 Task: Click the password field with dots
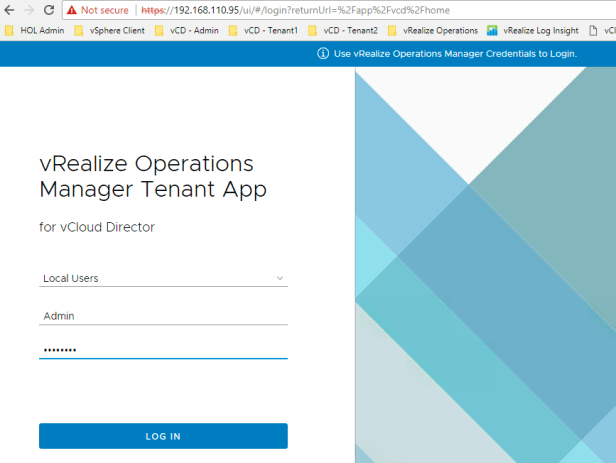coord(163,350)
